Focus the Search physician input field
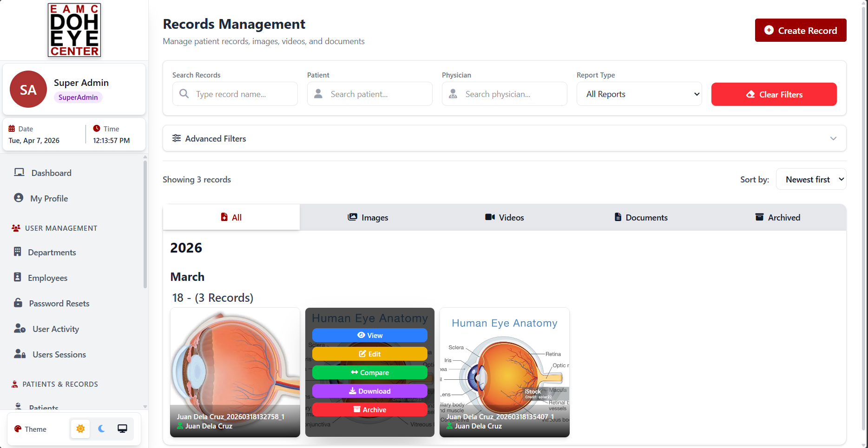868x448 pixels. 505,94
